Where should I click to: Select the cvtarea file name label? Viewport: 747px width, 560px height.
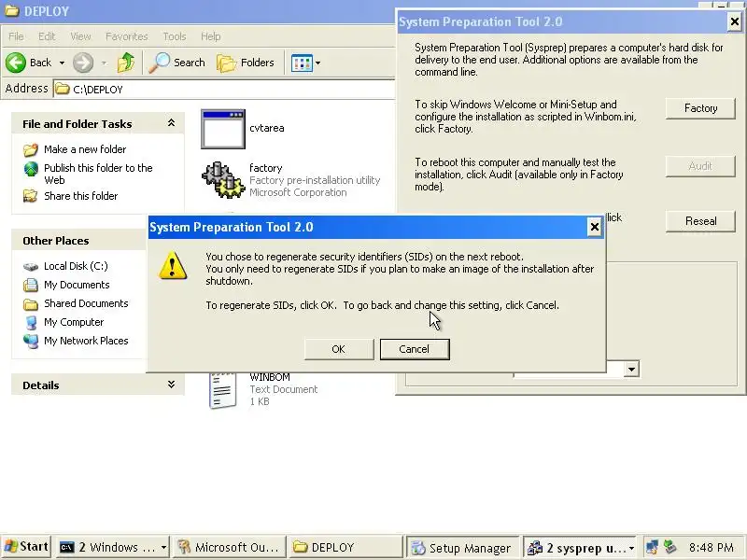pos(267,128)
